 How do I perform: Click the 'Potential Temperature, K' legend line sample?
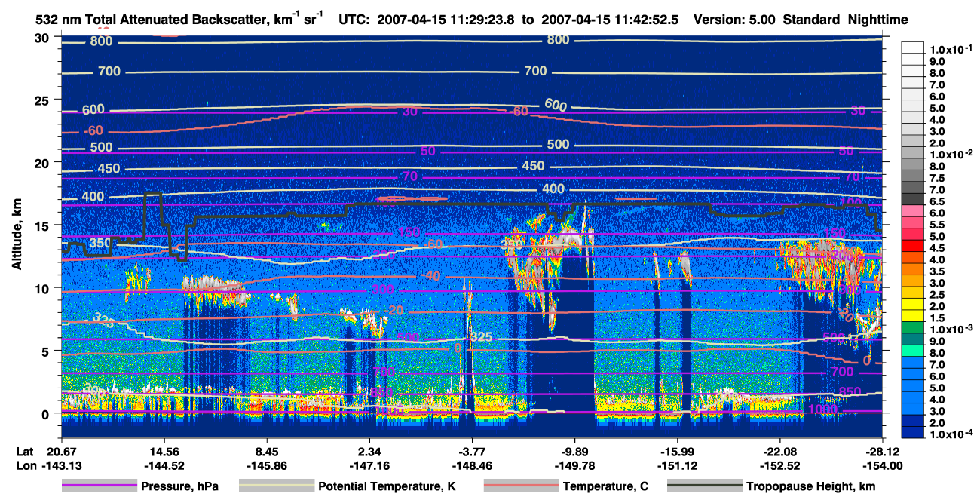click(x=277, y=486)
